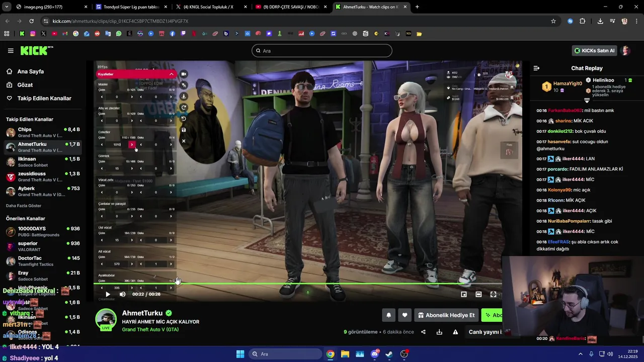Click Abonelik Hediye Et button
This screenshot has height=362, width=644.
tap(446, 315)
